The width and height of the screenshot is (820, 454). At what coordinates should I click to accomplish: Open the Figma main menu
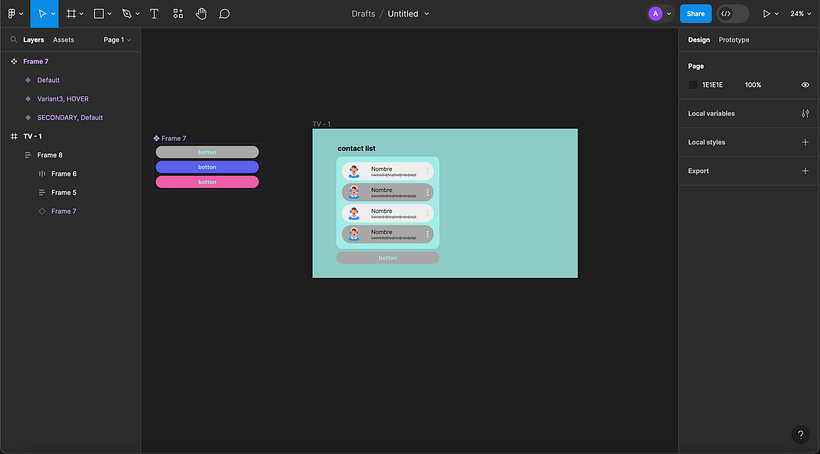coord(13,14)
